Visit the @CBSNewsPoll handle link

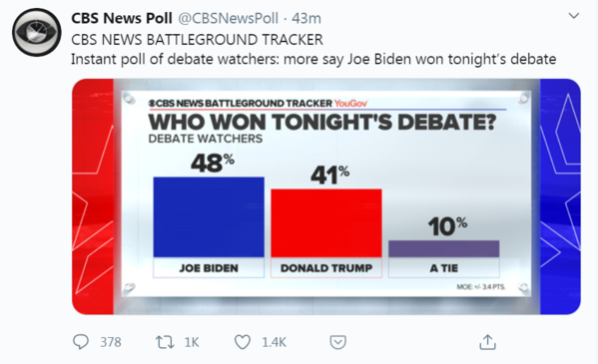tap(228, 18)
